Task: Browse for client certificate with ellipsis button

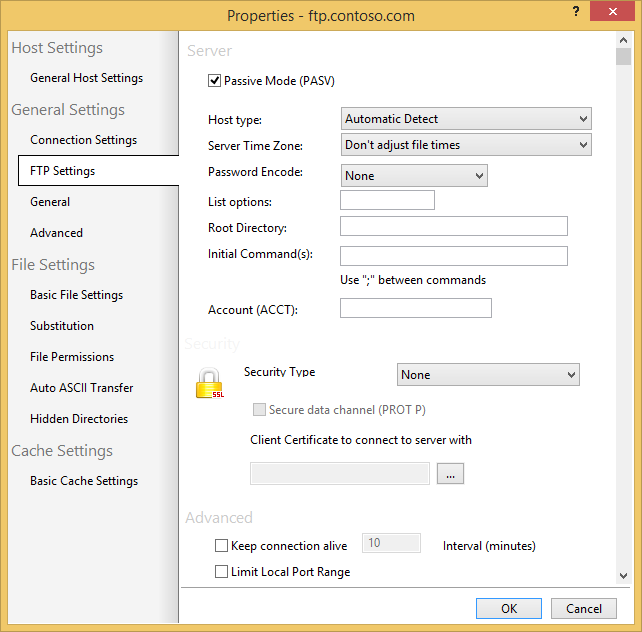Action: (x=450, y=474)
